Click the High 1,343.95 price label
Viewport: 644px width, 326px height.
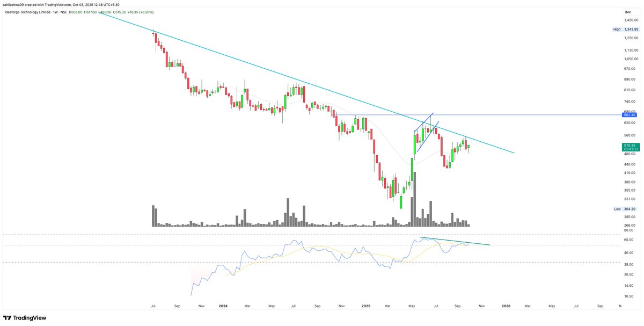(626, 29)
